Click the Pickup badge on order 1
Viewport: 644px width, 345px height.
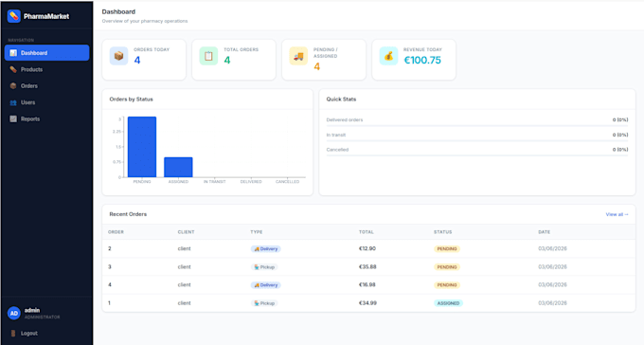tap(264, 303)
